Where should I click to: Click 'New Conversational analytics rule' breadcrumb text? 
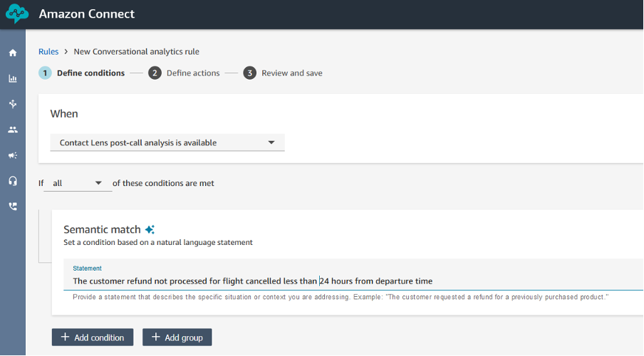[136, 51]
